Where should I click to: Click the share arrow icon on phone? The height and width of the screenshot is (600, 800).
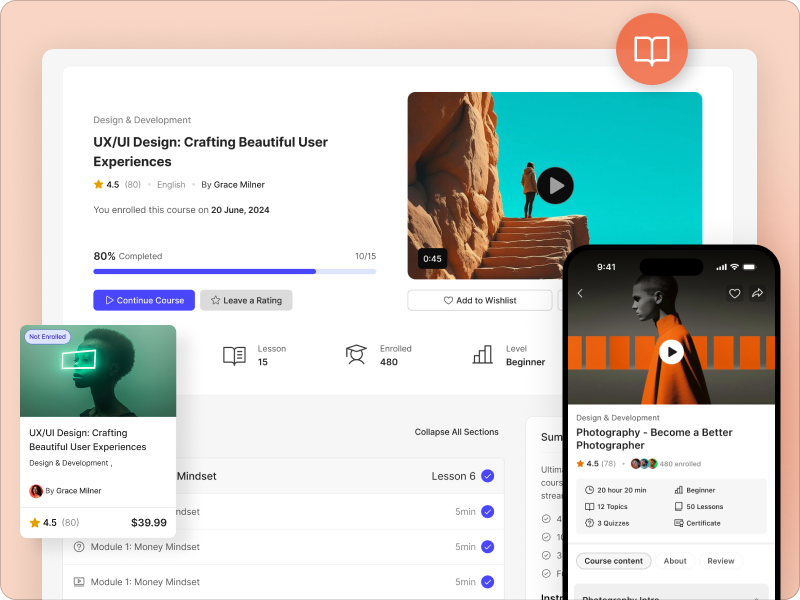point(757,293)
